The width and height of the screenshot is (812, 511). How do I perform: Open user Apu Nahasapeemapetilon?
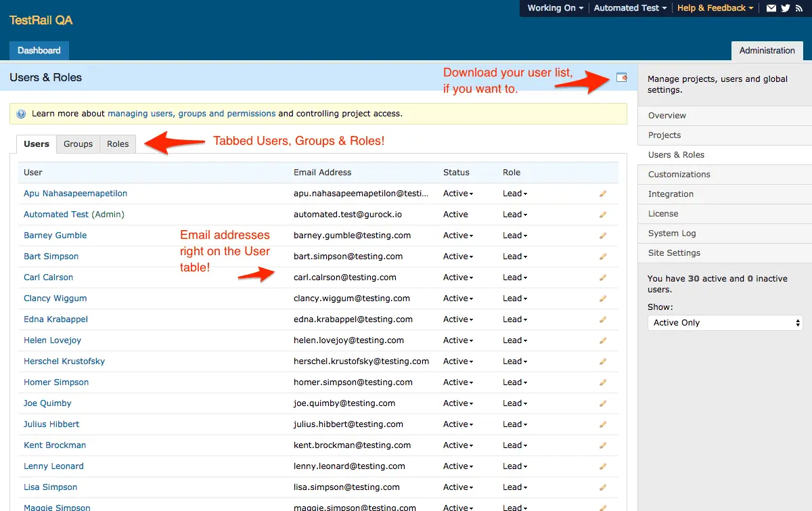[76, 194]
